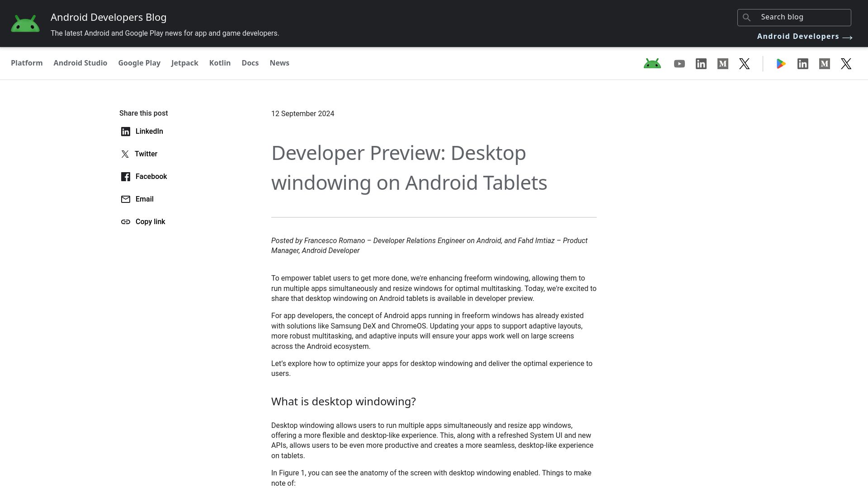Screen dimensions: 868x488
Task: Click the paragraph starting Let's explore how
Action: click(432, 368)
